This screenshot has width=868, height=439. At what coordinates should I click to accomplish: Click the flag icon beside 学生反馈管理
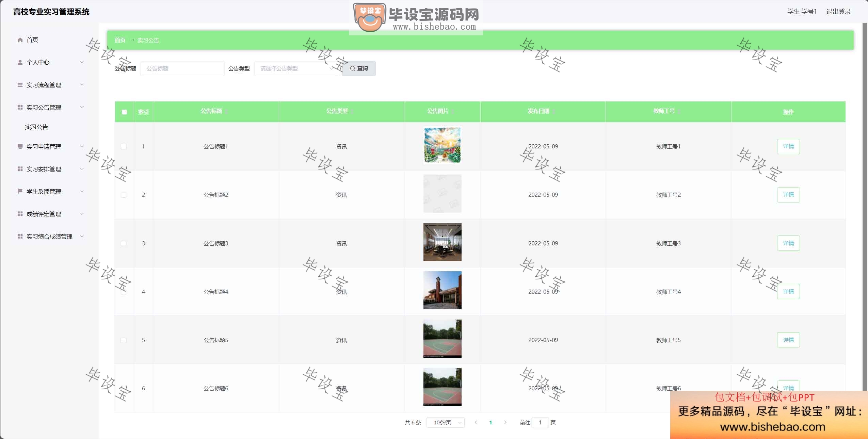[20, 191]
